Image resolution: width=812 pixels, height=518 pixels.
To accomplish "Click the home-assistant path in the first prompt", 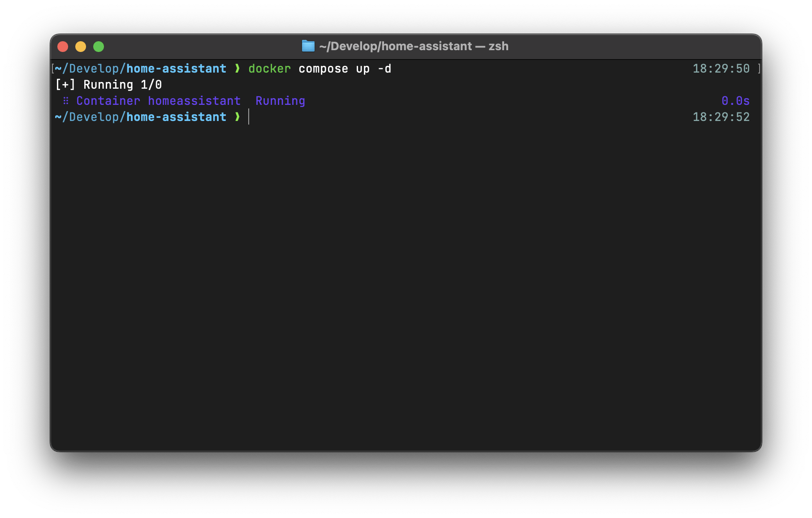I will pos(176,69).
